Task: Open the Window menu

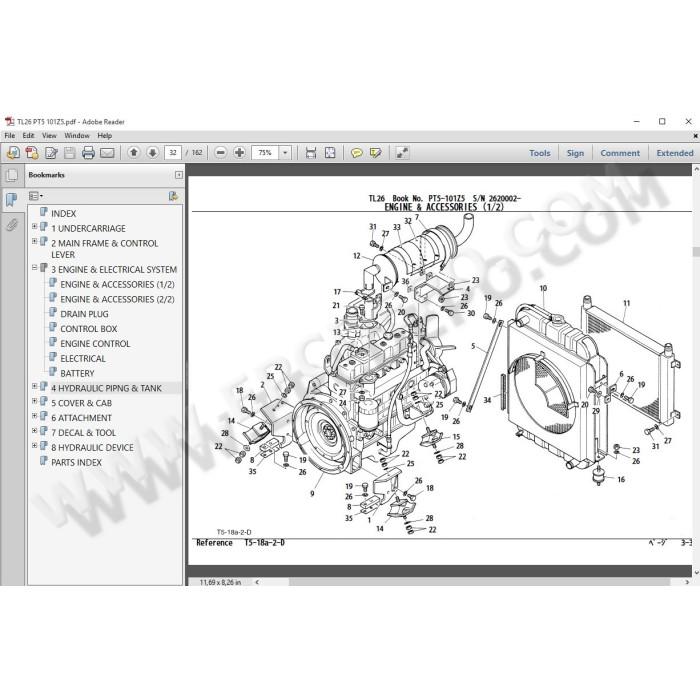Action: pos(77,136)
